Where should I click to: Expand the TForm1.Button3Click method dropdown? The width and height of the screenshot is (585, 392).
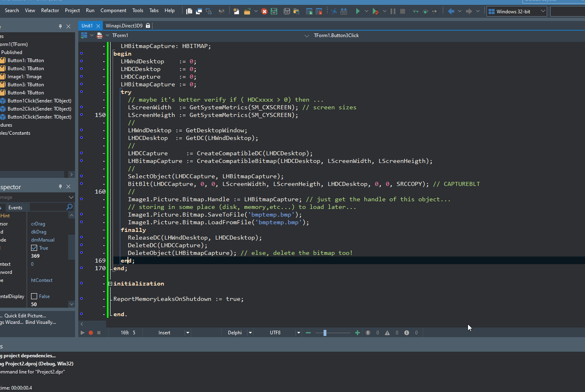[307, 35]
